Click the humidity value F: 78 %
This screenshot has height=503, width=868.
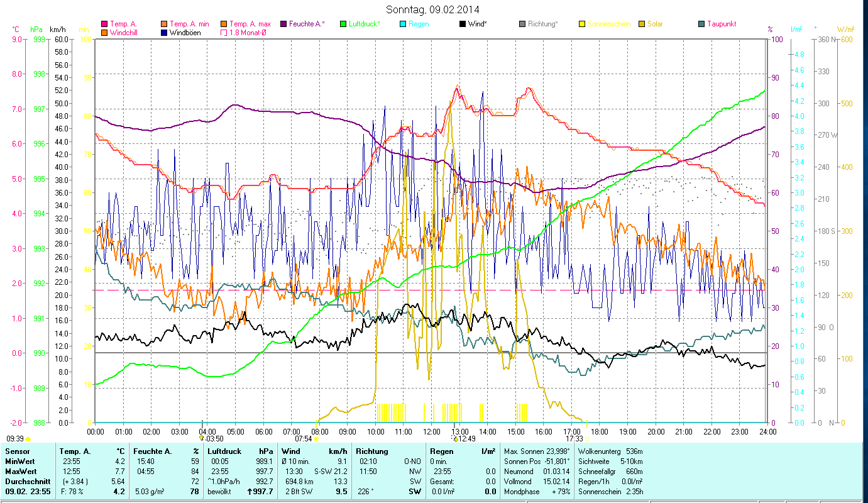click(x=72, y=492)
